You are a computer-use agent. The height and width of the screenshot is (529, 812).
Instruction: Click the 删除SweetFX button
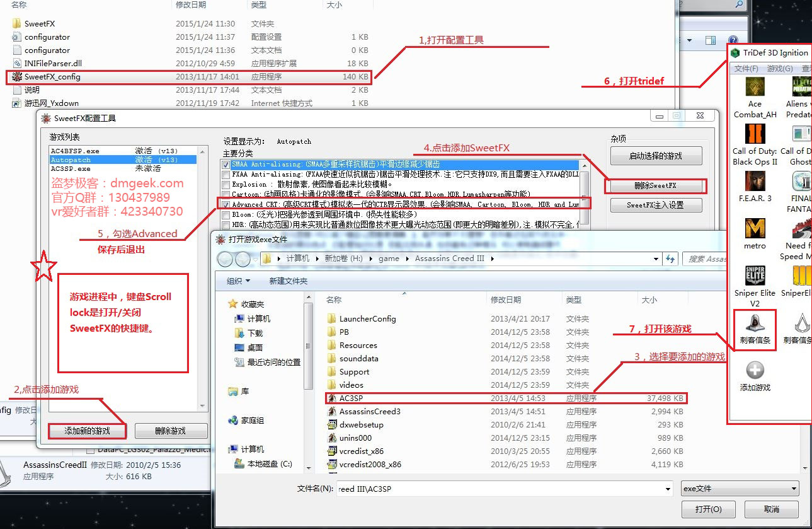pyautogui.click(x=656, y=186)
